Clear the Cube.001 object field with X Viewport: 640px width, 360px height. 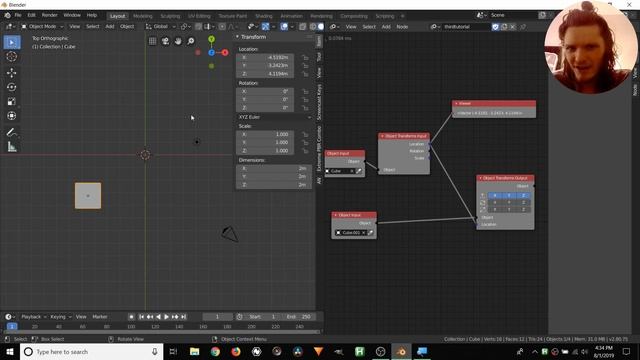[363, 233]
